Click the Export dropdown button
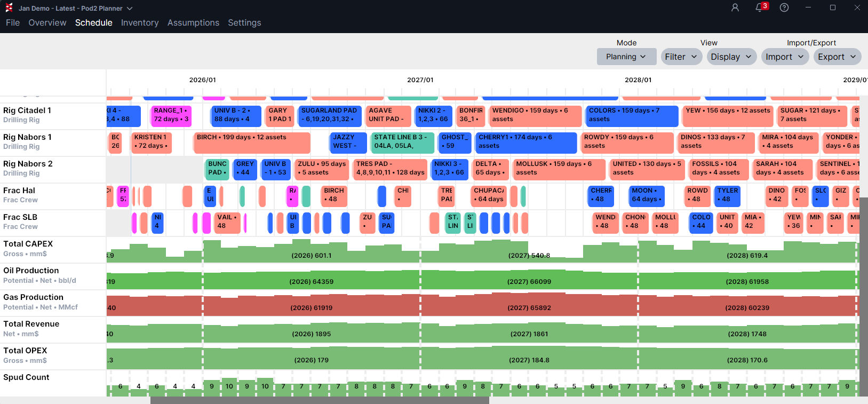 pyautogui.click(x=837, y=57)
